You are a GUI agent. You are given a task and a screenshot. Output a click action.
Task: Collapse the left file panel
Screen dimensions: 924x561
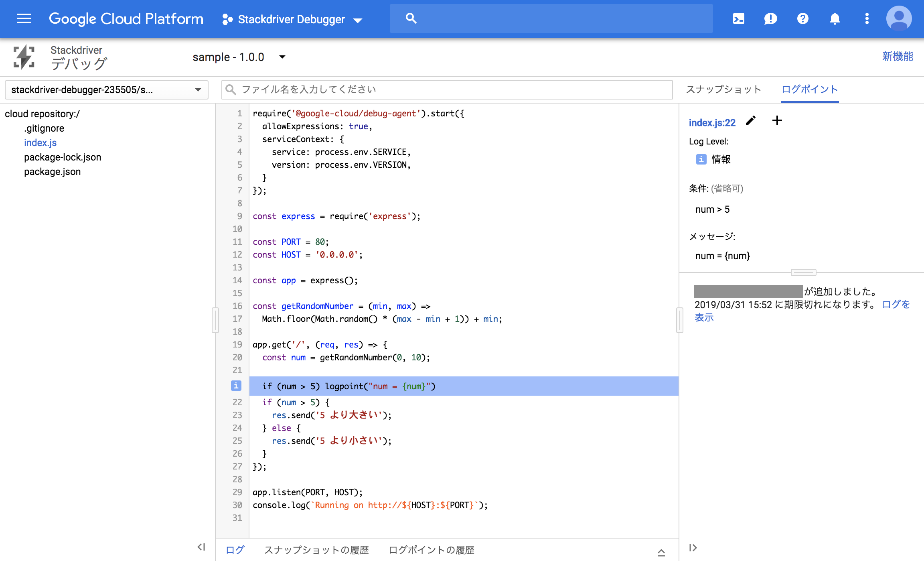(201, 547)
